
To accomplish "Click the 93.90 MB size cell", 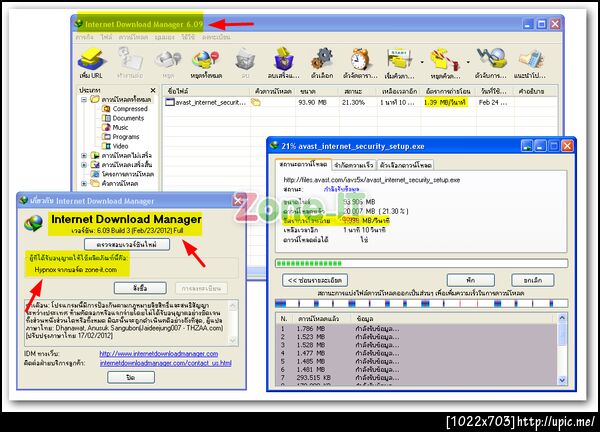I will (312, 103).
